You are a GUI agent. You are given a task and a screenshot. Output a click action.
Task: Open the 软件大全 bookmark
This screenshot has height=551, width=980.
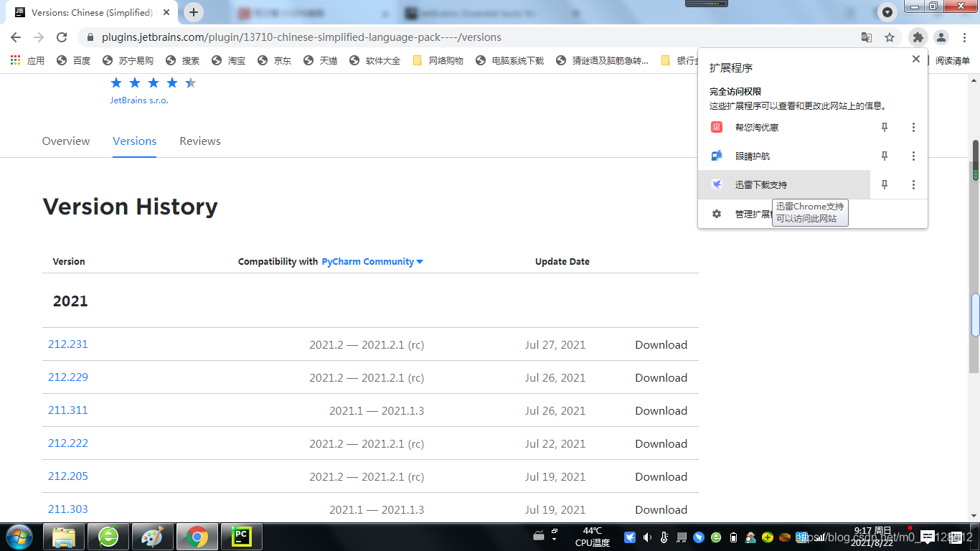[375, 61]
